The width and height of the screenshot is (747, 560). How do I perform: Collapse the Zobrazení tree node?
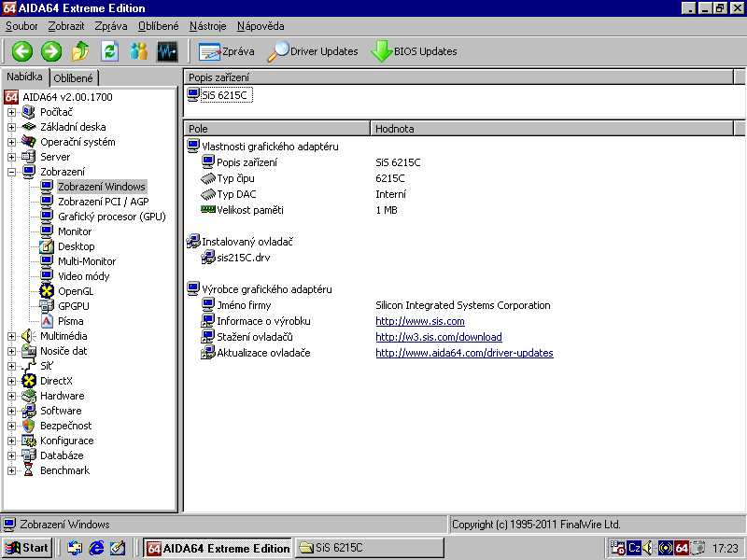tap(12, 172)
